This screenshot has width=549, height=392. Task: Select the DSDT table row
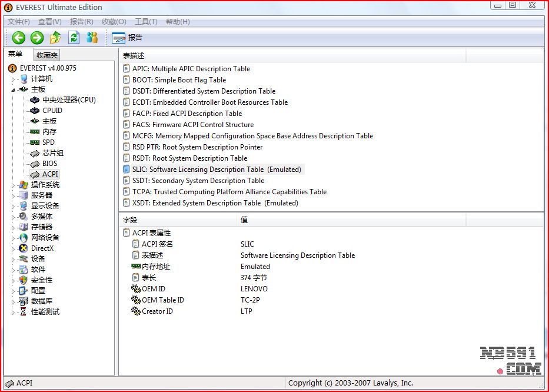tap(204, 91)
